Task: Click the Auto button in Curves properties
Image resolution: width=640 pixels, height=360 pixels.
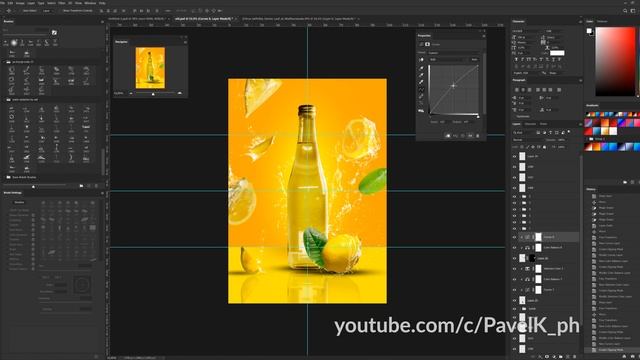Action: point(474,60)
